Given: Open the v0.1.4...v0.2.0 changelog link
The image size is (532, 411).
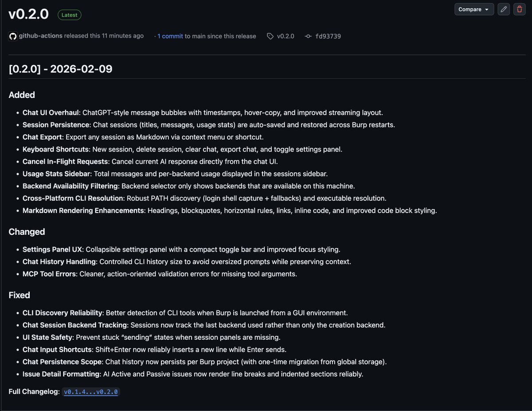Looking at the screenshot, I should click(x=91, y=392).
